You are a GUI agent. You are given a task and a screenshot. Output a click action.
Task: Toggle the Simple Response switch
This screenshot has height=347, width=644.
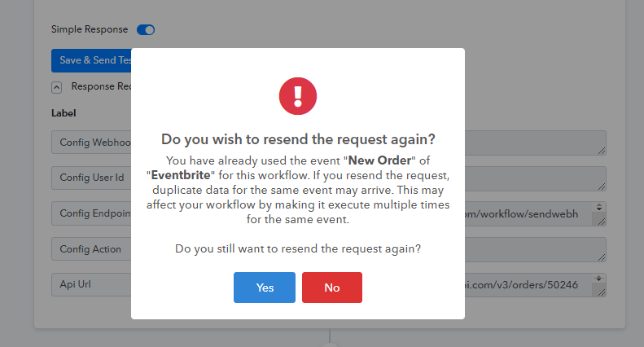(146, 30)
